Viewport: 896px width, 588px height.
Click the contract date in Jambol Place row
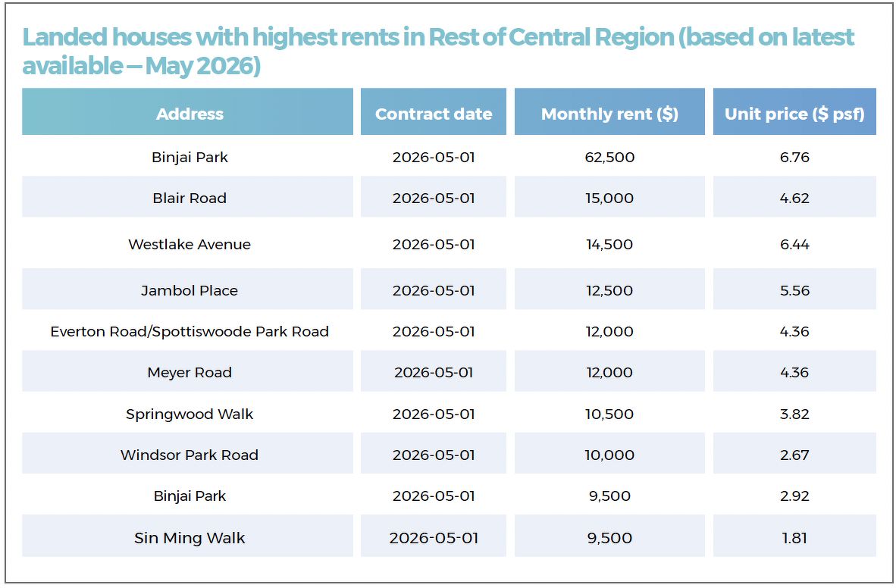tap(434, 290)
